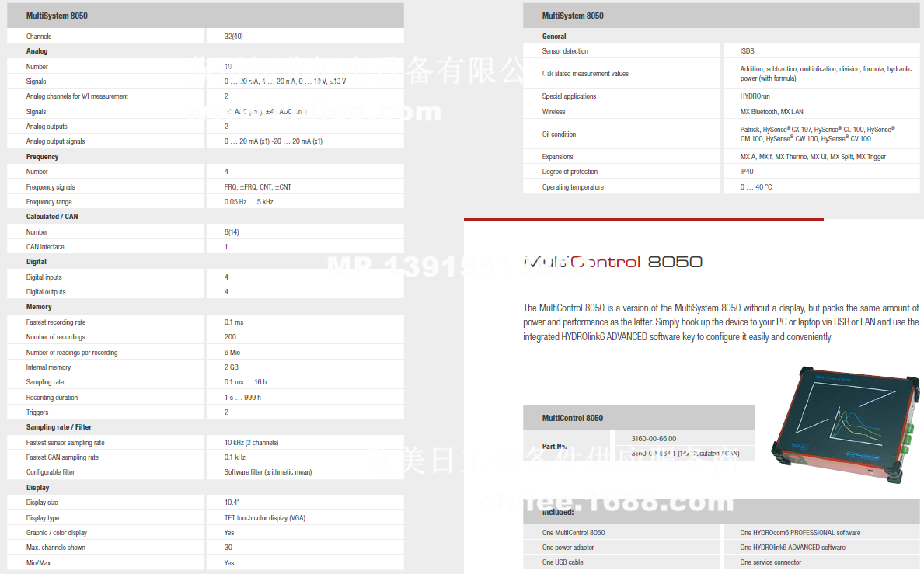Select the '2 GB' memory value
The width and height of the screenshot is (924, 574).
tap(231, 367)
